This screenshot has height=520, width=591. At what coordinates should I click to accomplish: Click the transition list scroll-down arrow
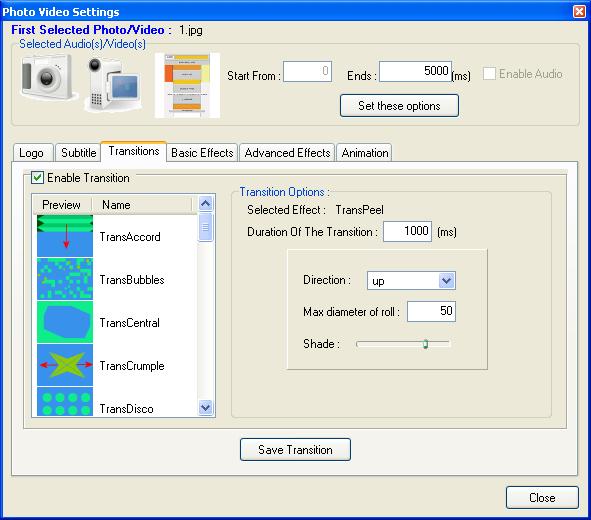click(205, 407)
